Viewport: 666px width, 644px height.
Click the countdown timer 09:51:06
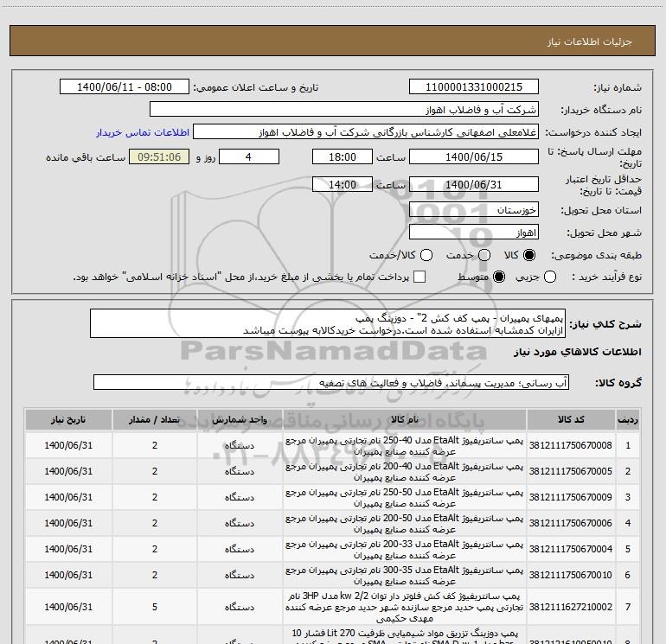[x=159, y=156]
